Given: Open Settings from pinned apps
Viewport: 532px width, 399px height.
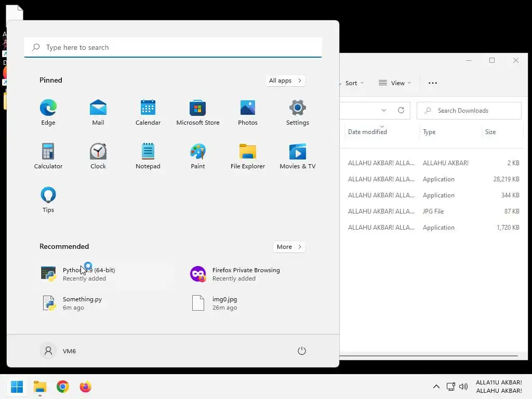Looking at the screenshot, I should click(298, 113).
